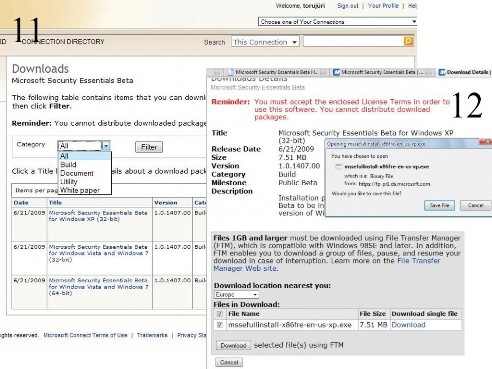Viewport: 492px width, 369px height.
Task: Open 'Microsoft Security Essentials Beta for Windows XP (32-bit)' link
Action: [98, 216]
